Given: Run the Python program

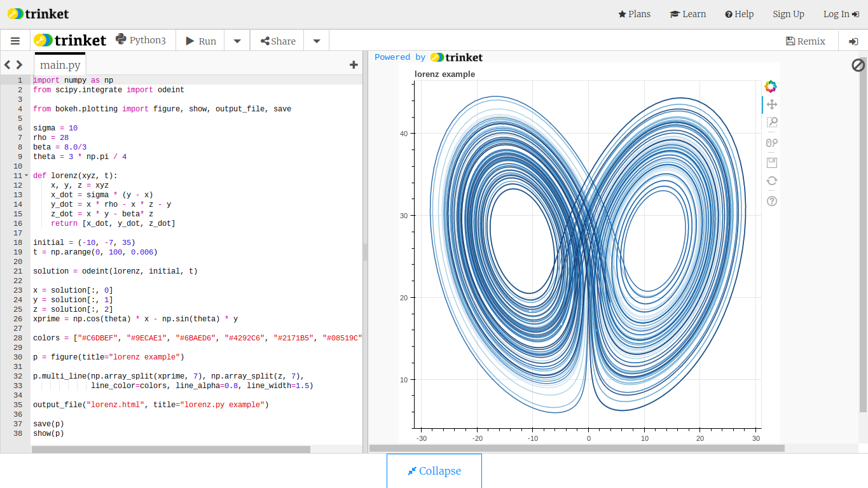Looking at the screenshot, I should [x=201, y=41].
